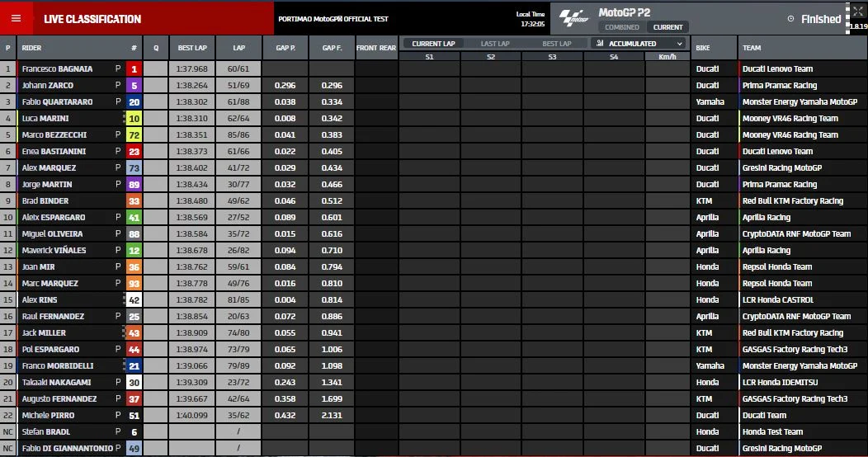Toggle fullscreen expand icon
The width and height of the screenshot is (868, 457).
tap(857, 12)
